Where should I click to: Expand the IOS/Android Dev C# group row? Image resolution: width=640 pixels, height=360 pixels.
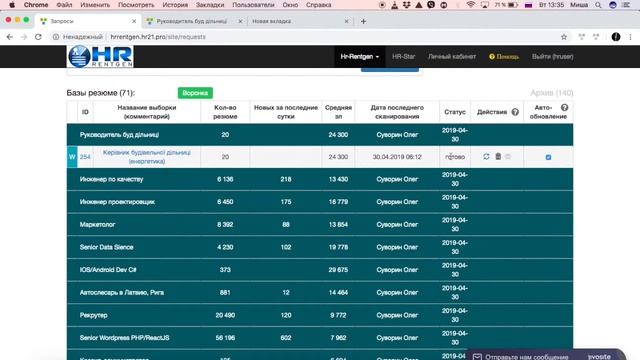click(320, 270)
